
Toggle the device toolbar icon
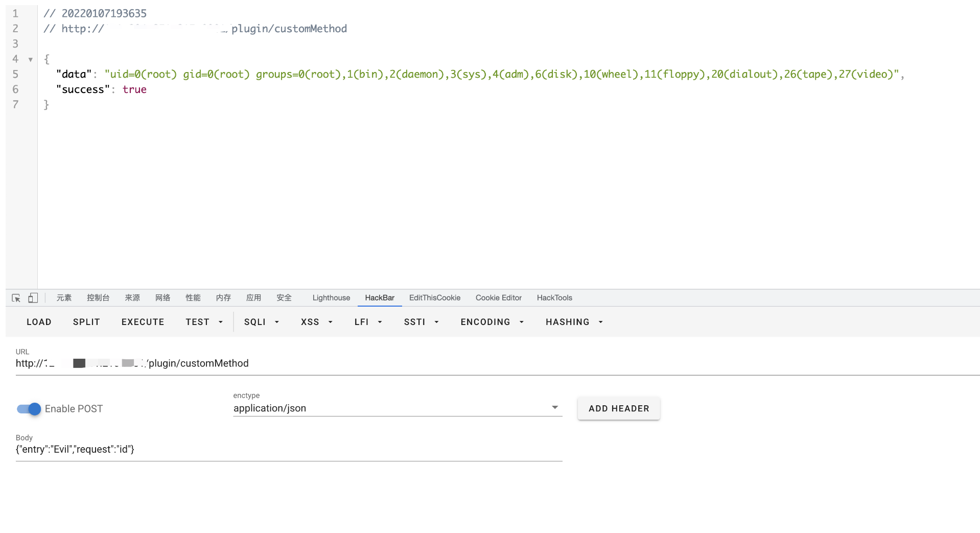point(33,298)
